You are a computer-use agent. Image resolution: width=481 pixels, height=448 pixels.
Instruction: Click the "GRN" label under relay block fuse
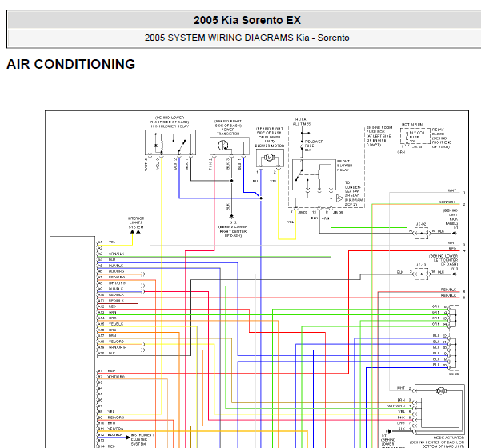(401, 152)
